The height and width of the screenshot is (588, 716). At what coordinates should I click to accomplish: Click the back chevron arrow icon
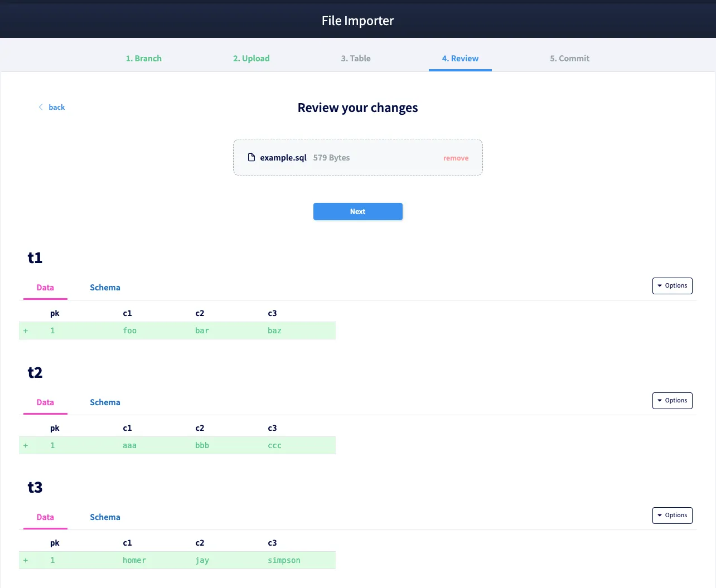pos(41,107)
